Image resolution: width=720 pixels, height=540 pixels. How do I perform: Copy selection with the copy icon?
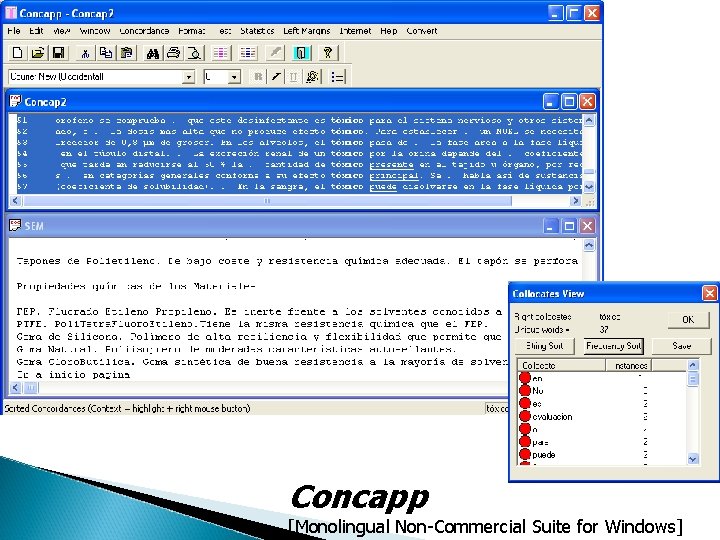(106, 53)
